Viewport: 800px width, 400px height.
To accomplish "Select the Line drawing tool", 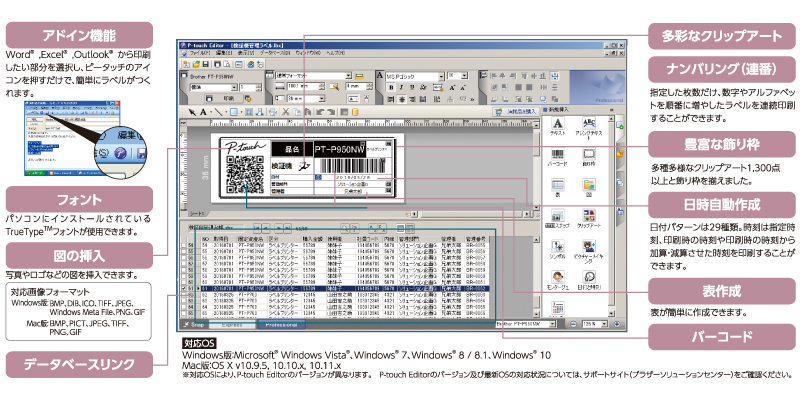I will 218,112.
